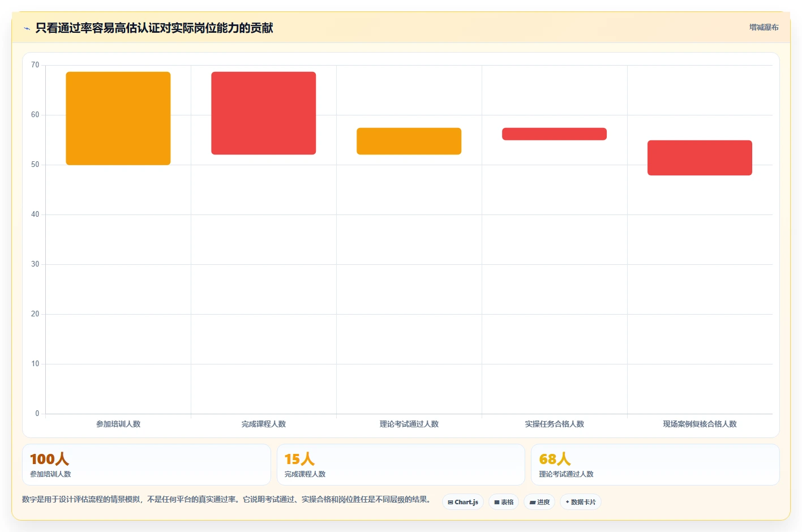Click the chart title 只看通过率容易高估认证对实际岗位能力的贡献

click(154, 28)
